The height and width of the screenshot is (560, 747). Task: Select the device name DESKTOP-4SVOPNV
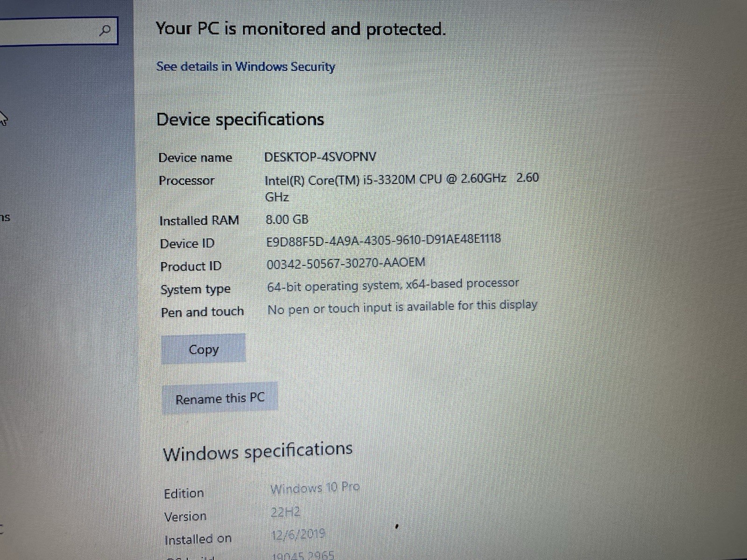[x=320, y=157]
